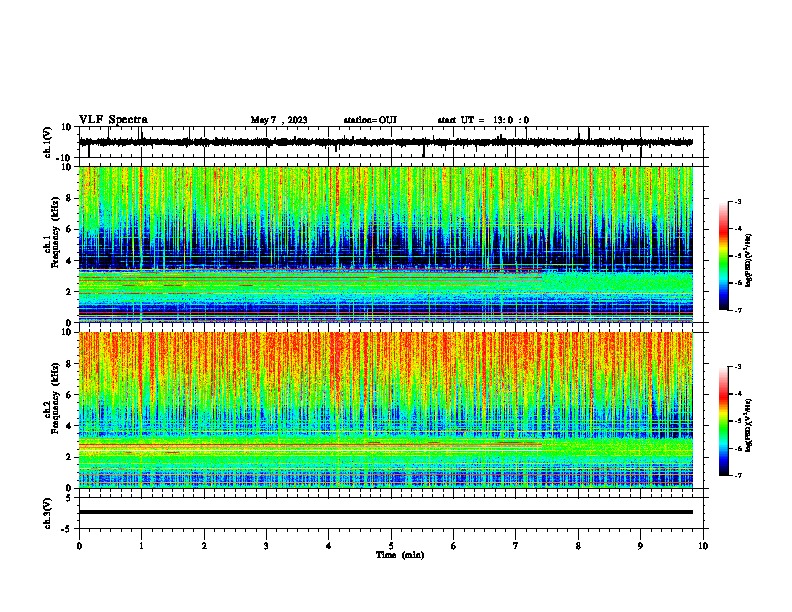Click the "station=OUI" header label
Screen dimensions: 792x612
coord(370,120)
